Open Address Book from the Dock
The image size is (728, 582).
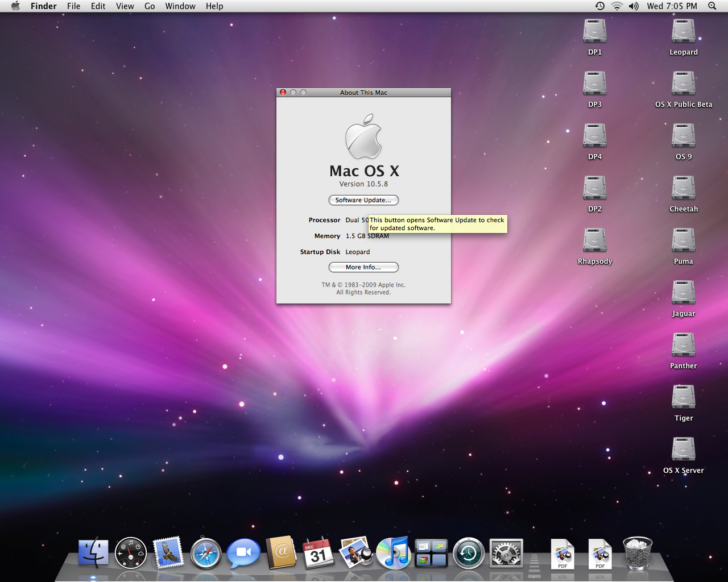tap(281, 553)
